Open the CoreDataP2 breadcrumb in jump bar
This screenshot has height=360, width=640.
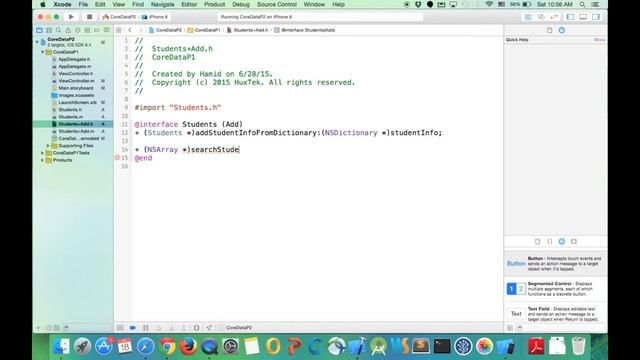tap(165, 30)
